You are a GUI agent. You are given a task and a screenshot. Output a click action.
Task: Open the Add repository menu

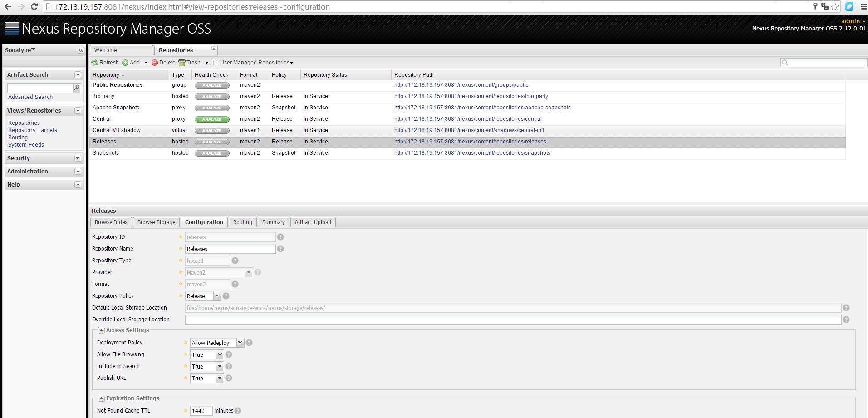pyautogui.click(x=135, y=63)
